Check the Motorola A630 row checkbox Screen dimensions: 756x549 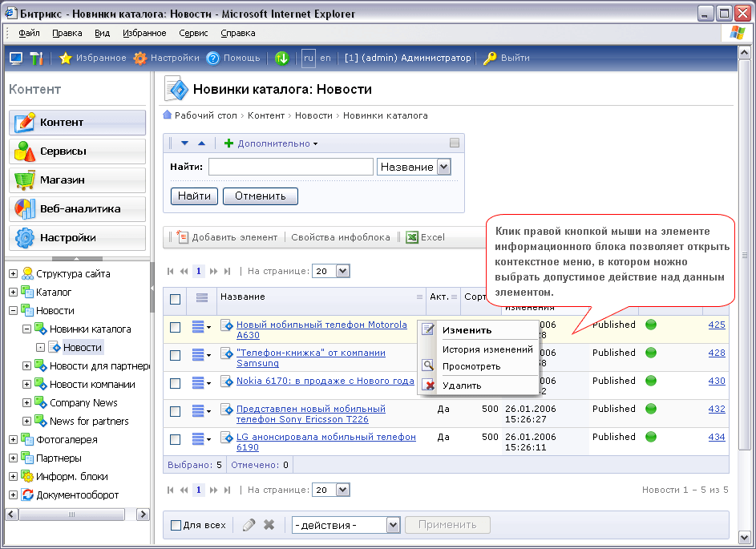pos(175,327)
